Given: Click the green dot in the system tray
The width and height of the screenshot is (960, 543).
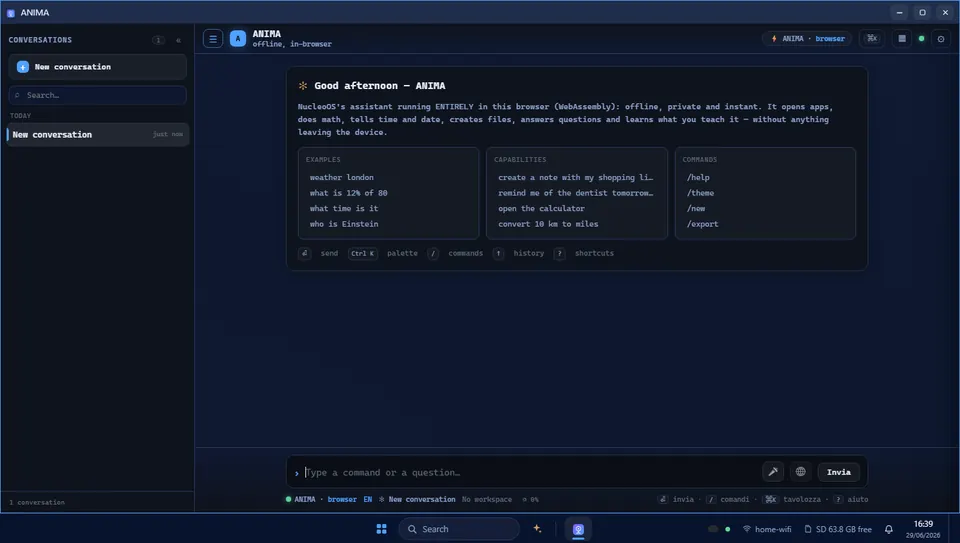Looking at the screenshot, I should [x=727, y=530].
